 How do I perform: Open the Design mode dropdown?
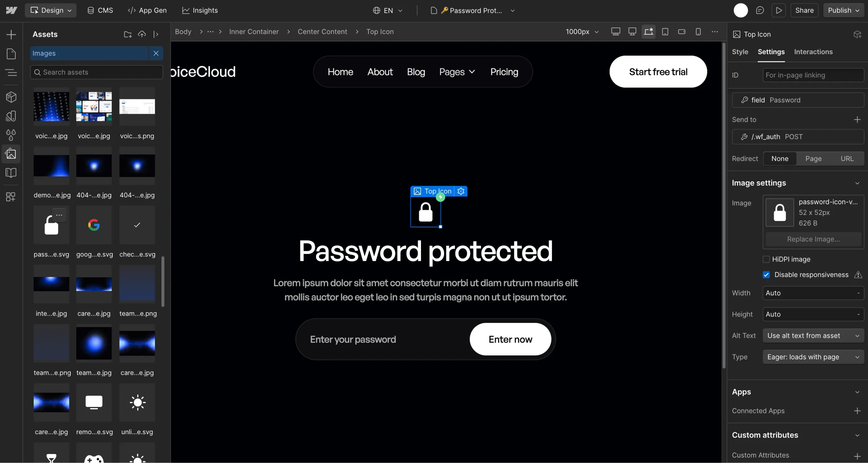click(x=50, y=10)
